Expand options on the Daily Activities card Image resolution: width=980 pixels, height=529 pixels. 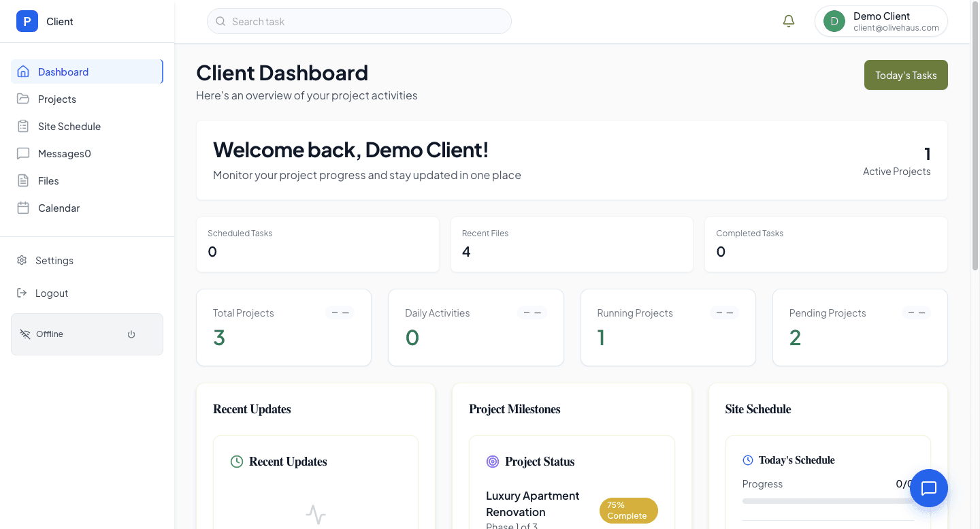(532, 312)
